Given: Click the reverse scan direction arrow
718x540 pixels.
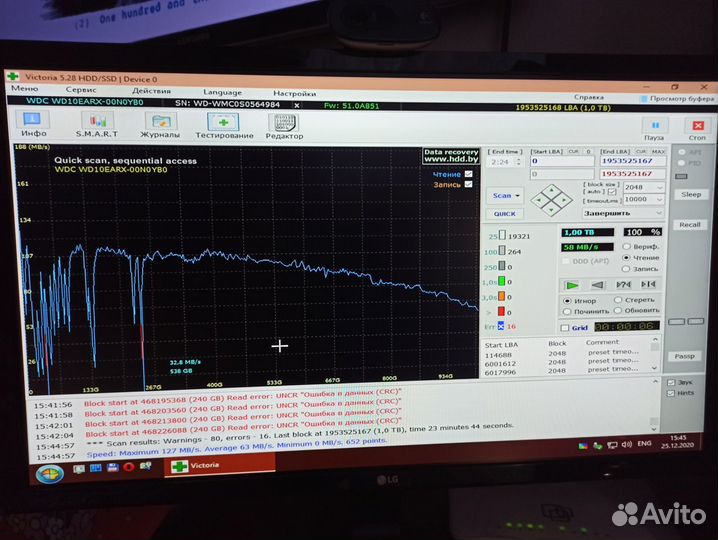Looking at the screenshot, I should coord(597,285).
